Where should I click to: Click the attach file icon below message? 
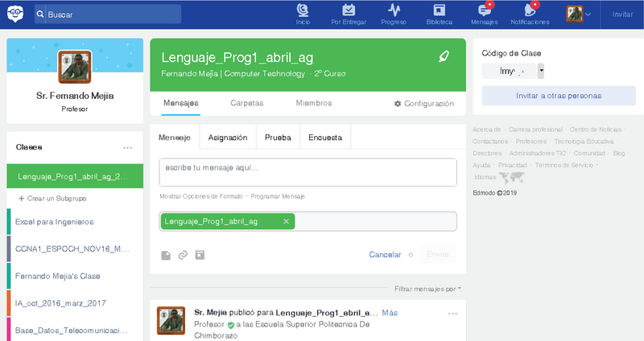(166, 255)
